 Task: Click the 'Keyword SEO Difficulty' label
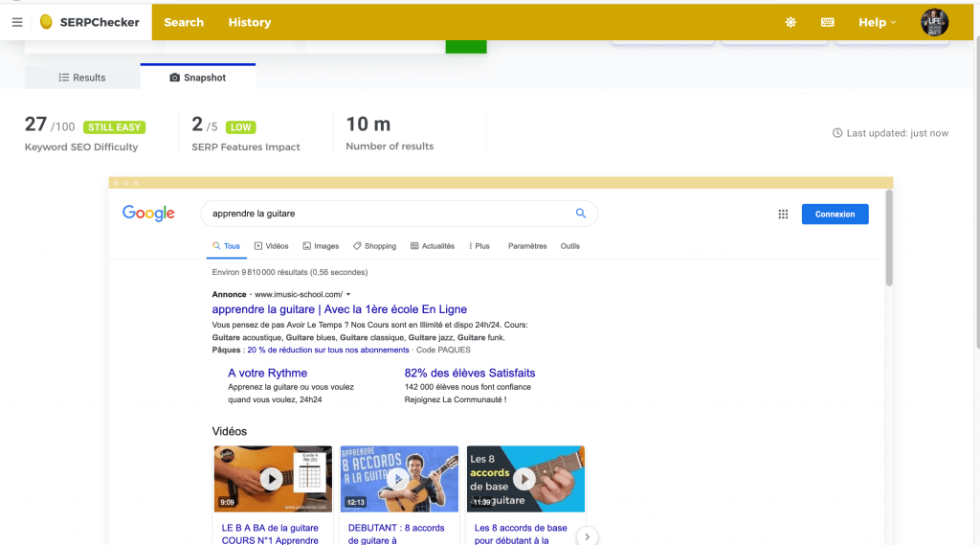tap(81, 148)
